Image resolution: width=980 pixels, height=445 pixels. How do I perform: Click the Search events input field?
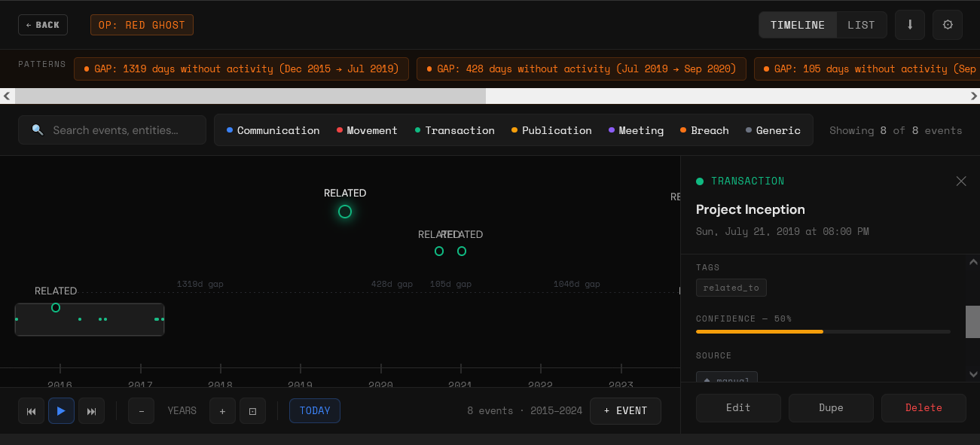121,130
